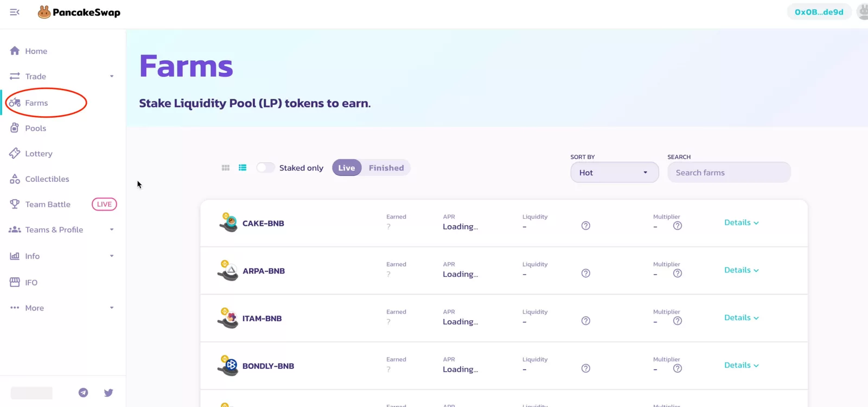Screen dimensions: 868x407
Task: Click the Collectibles shapes icon
Action: [x=15, y=179]
